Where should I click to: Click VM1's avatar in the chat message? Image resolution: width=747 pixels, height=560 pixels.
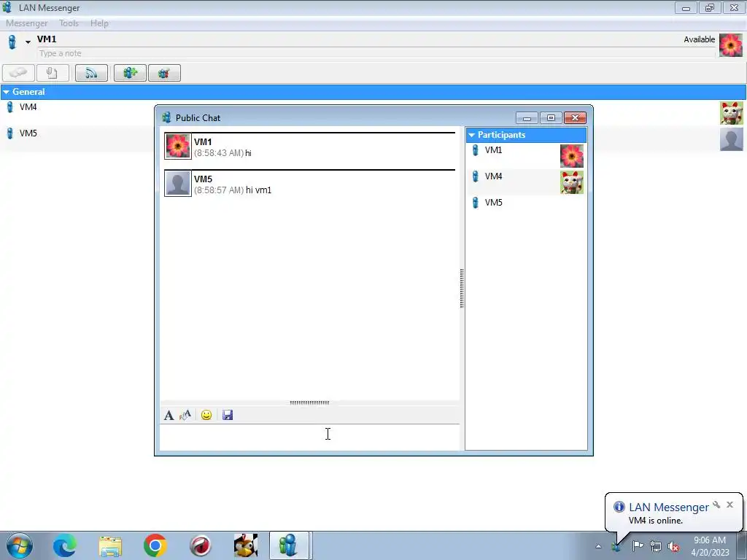pos(178,146)
